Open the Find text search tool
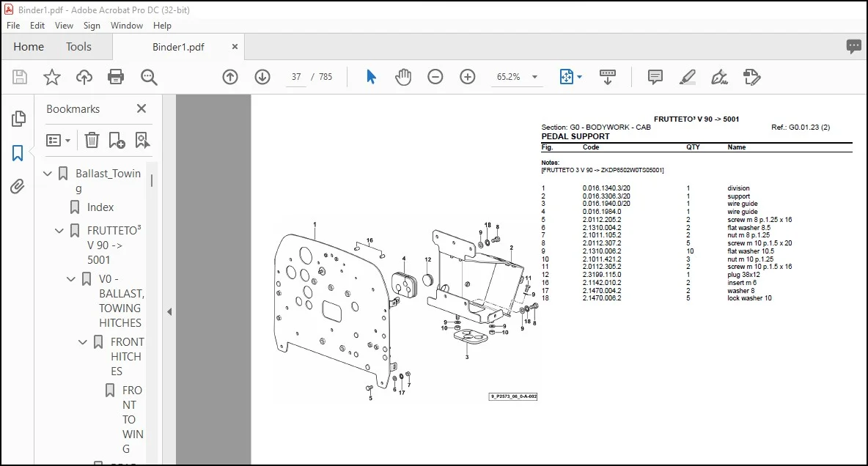Viewport: 868px width, 466px height. [149, 77]
